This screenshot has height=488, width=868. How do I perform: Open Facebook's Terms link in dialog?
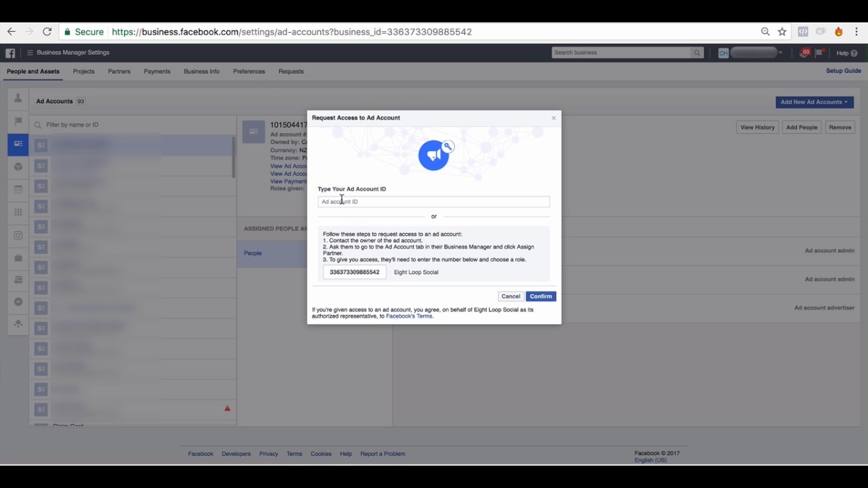[409, 316]
